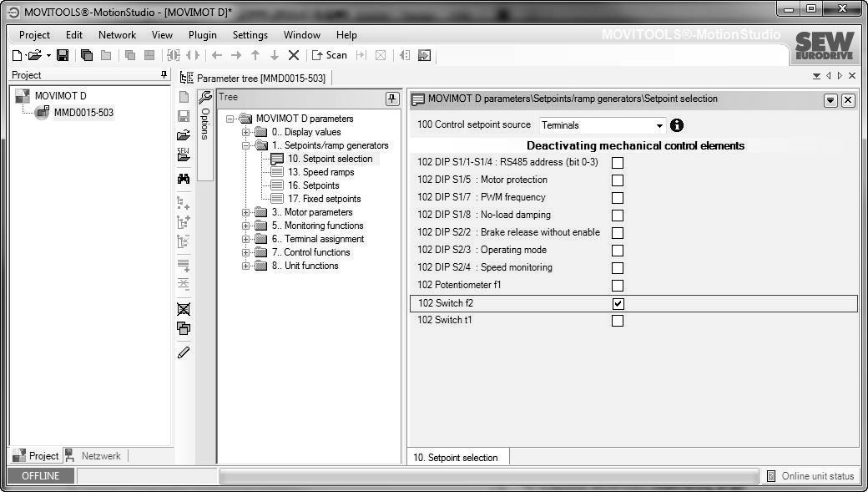Viewport: 868px width, 492px height.
Task: Click the SEW open file sidebar icon
Action: point(184,155)
